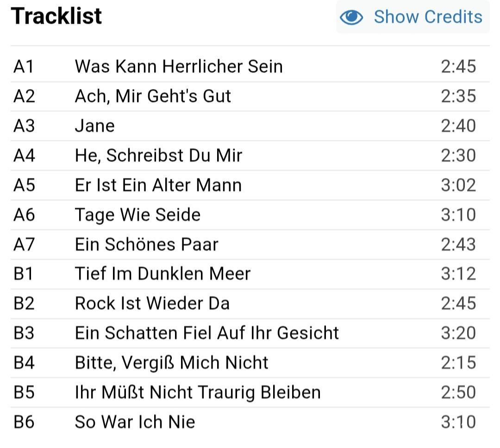Click the eye icon beside Show Credits
This screenshot has height=448, width=500.
point(351,17)
